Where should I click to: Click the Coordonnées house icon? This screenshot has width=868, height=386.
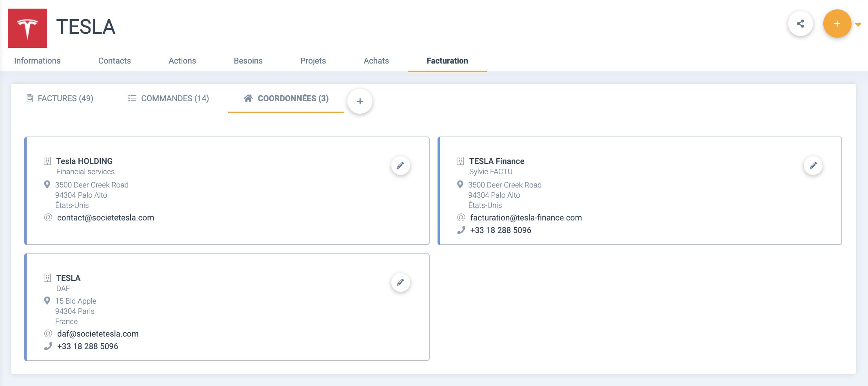pos(248,98)
